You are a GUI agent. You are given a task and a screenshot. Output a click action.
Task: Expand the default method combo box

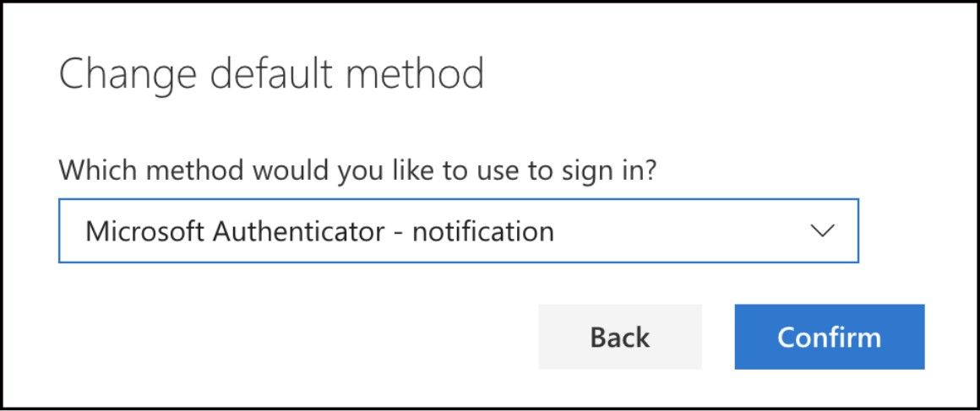point(458,230)
